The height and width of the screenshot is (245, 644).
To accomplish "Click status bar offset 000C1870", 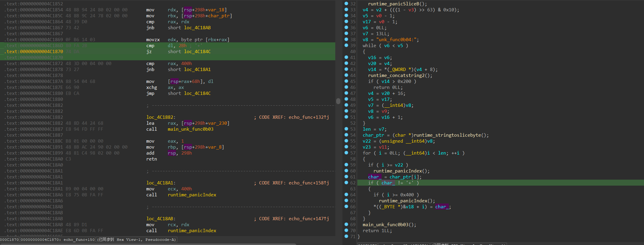I will click(9, 240).
